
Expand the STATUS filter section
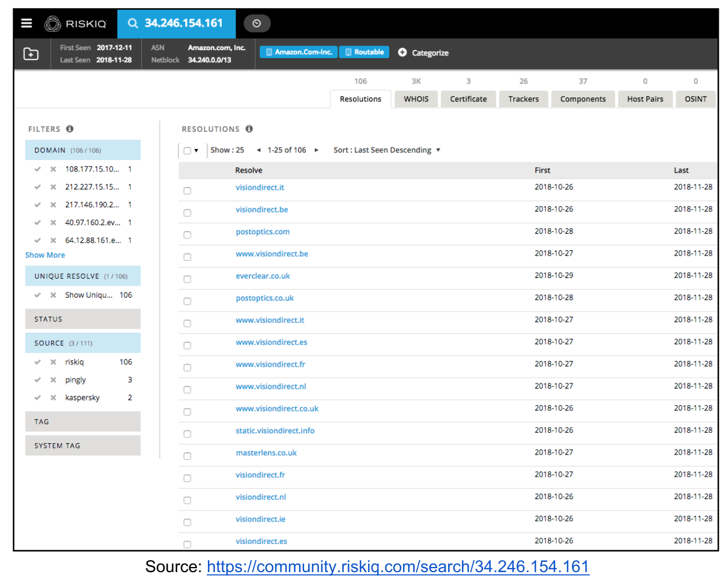[83, 319]
